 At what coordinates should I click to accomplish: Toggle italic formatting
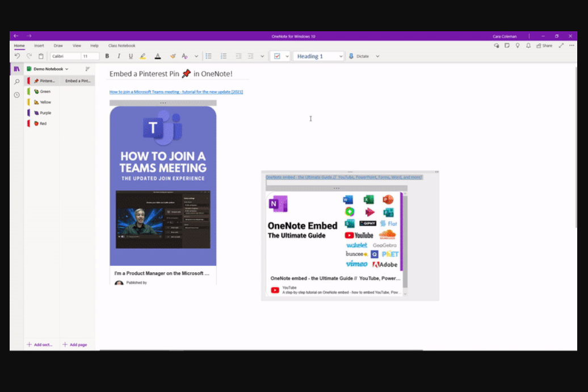(119, 56)
